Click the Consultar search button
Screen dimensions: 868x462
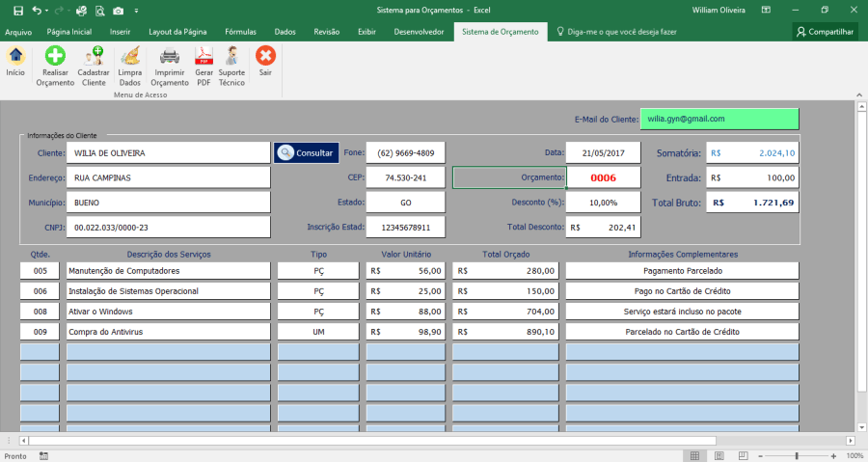click(x=306, y=152)
